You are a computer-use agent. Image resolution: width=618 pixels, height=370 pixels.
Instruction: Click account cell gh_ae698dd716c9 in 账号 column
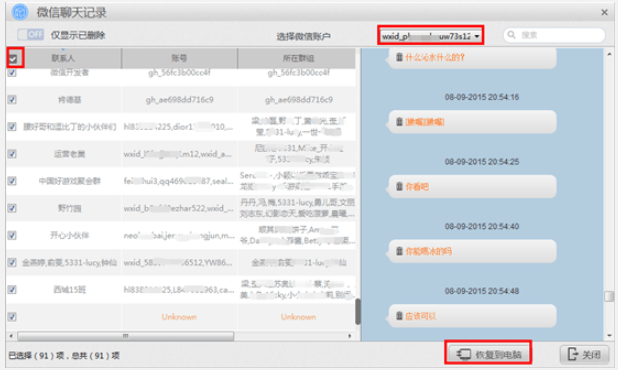[x=179, y=100]
